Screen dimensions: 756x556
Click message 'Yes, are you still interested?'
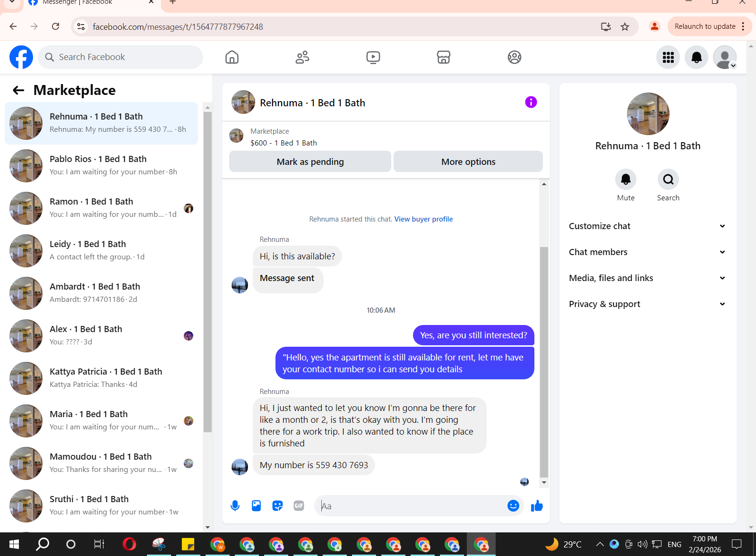473,335
